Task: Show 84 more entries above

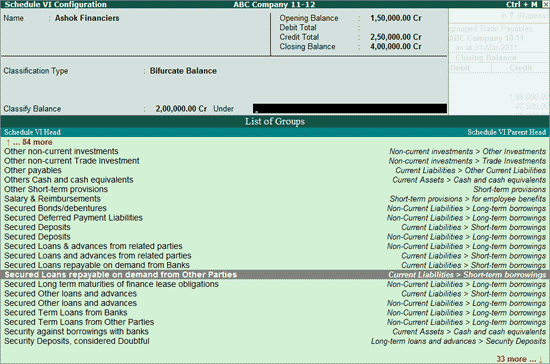Action: click(29, 142)
